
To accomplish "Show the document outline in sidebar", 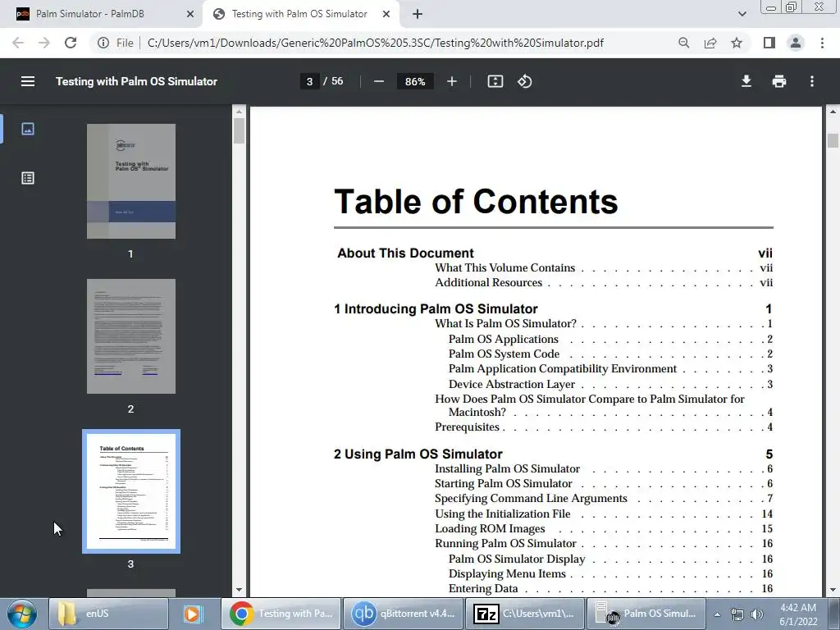I will [28, 178].
